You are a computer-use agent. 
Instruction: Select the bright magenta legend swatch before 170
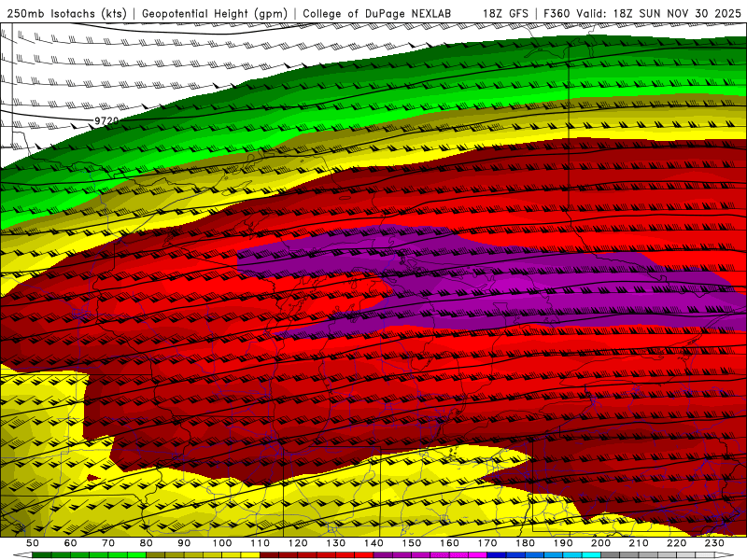478,555
